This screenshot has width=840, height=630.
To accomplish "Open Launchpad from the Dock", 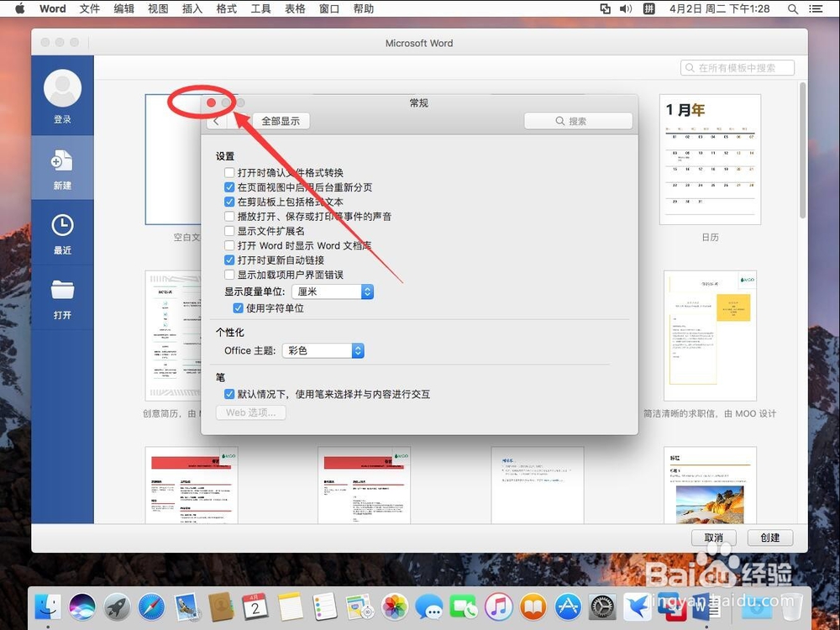I will point(118,607).
